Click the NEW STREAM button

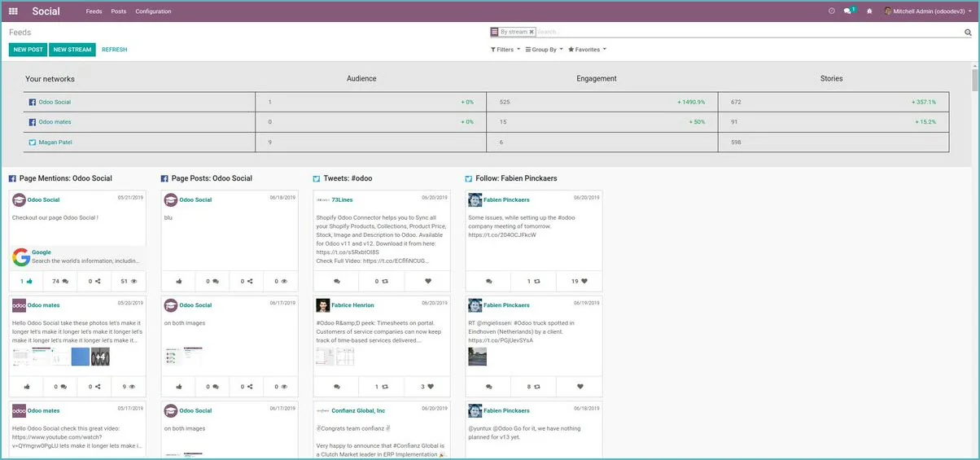tap(72, 50)
